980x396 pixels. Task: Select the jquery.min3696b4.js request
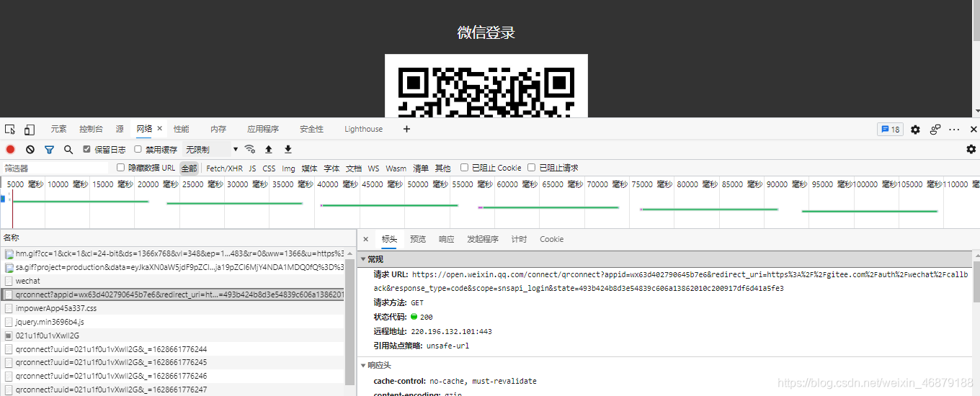click(173, 322)
